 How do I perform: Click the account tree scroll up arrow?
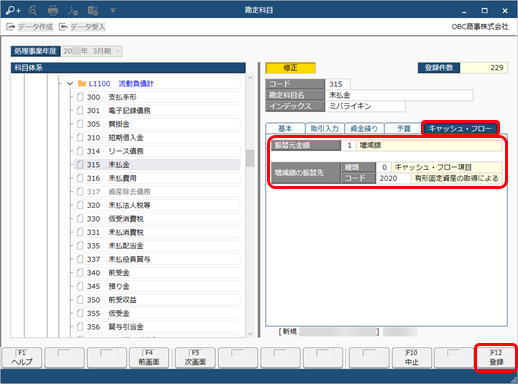click(x=250, y=78)
